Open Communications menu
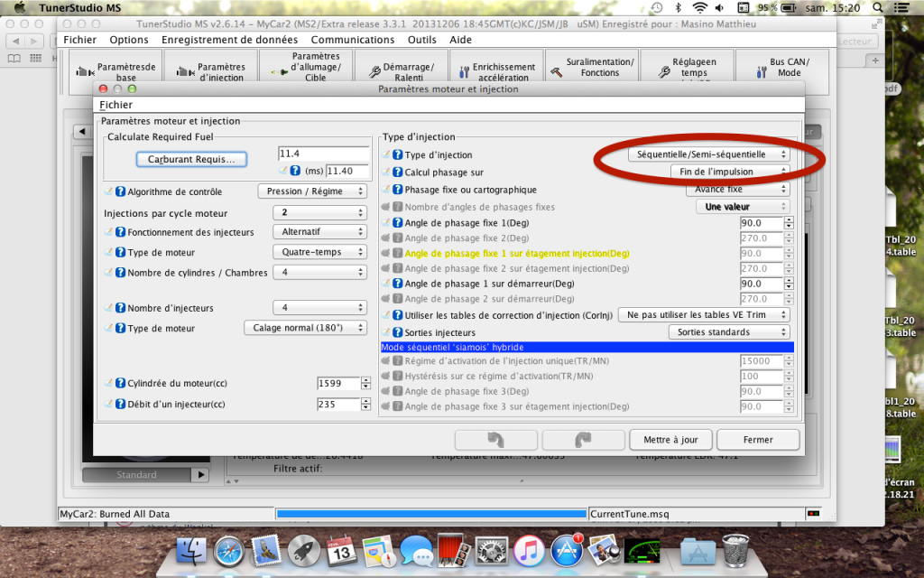The width and height of the screenshot is (924, 578). 353,40
